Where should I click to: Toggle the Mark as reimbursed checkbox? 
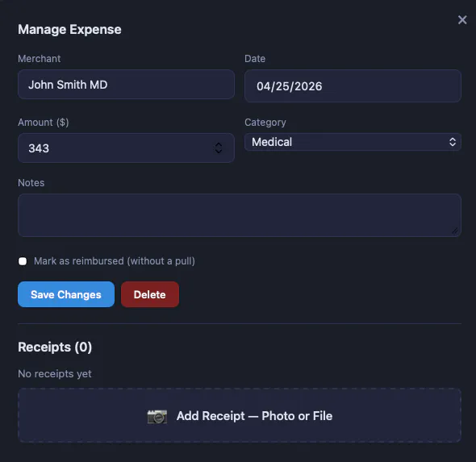pos(23,261)
